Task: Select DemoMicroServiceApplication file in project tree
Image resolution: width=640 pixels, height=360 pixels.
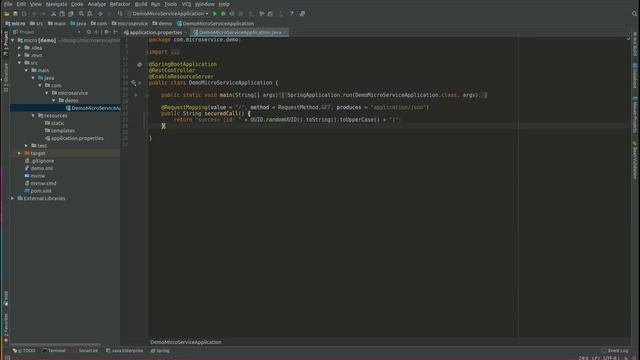Action: point(93,108)
